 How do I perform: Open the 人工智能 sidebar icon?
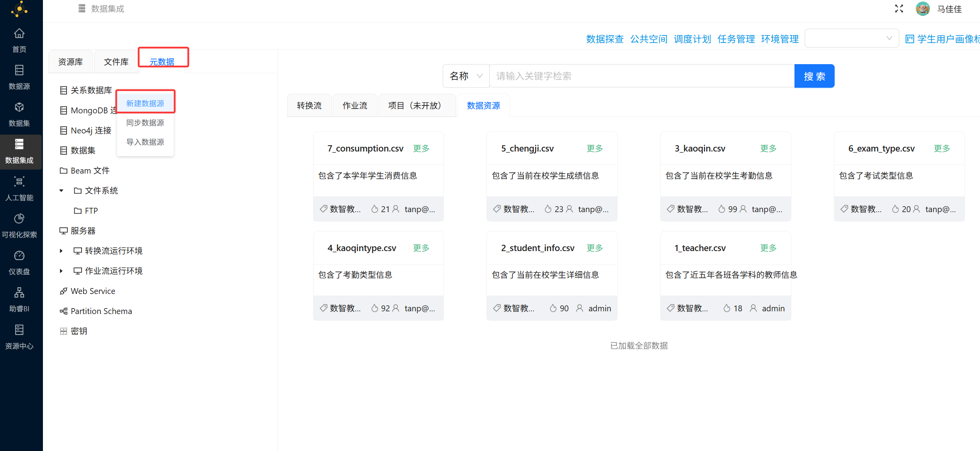pos(19,181)
